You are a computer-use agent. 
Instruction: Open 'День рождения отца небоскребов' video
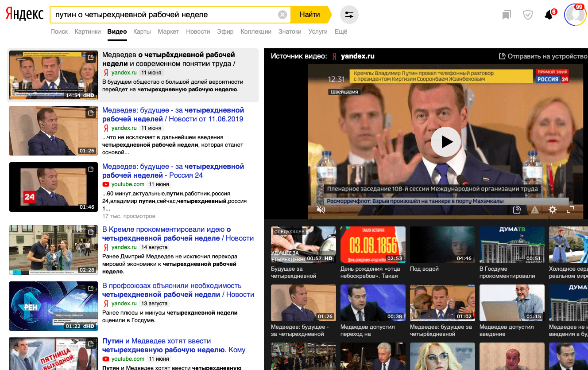pyautogui.click(x=373, y=245)
